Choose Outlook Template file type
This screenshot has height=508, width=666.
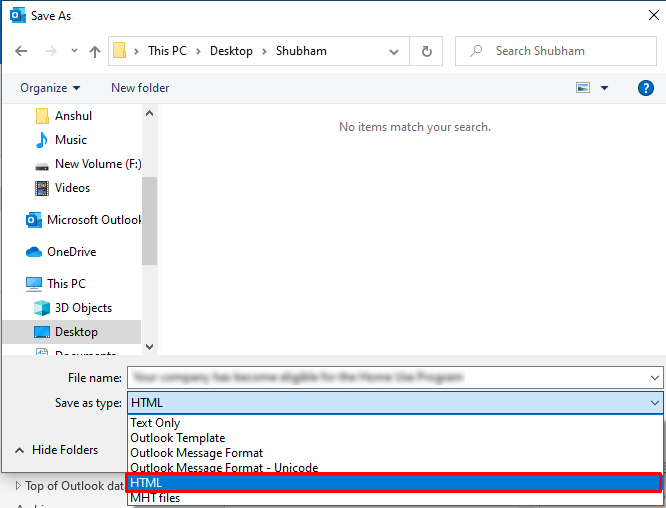tap(395, 438)
